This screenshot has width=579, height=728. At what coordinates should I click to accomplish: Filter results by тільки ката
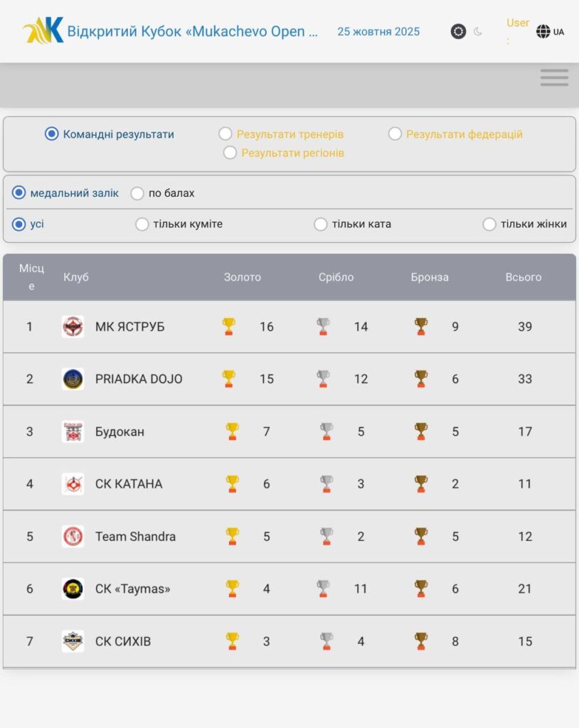tap(321, 225)
